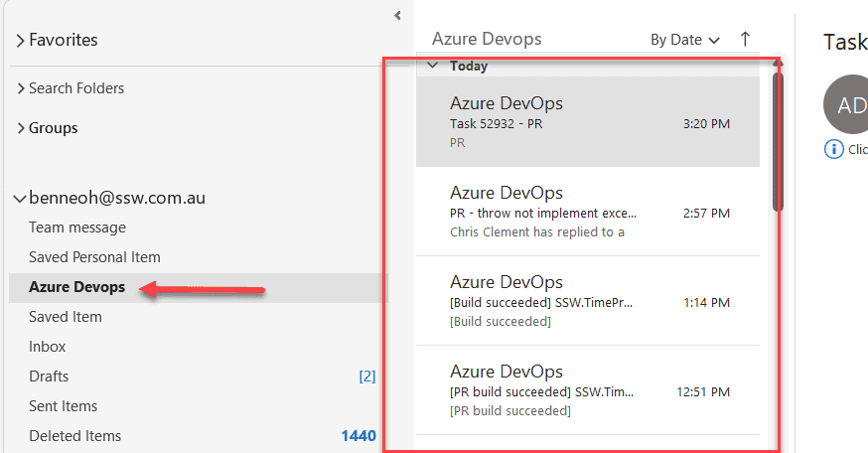Open the Inbox folder
The height and width of the screenshot is (453, 868).
(x=48, y=347)
